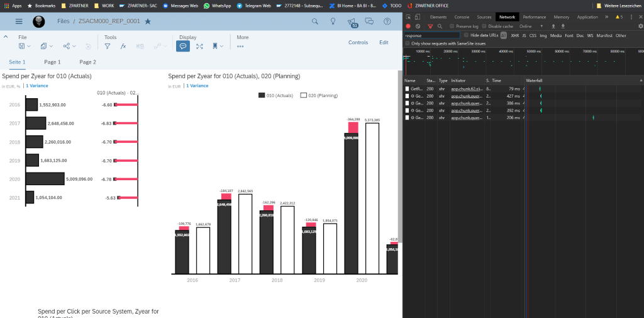Image resolution: width=644 pixels, height=318 pixels.
Task: Click the Share icon in File group
Action: click(x=67, y=47)
